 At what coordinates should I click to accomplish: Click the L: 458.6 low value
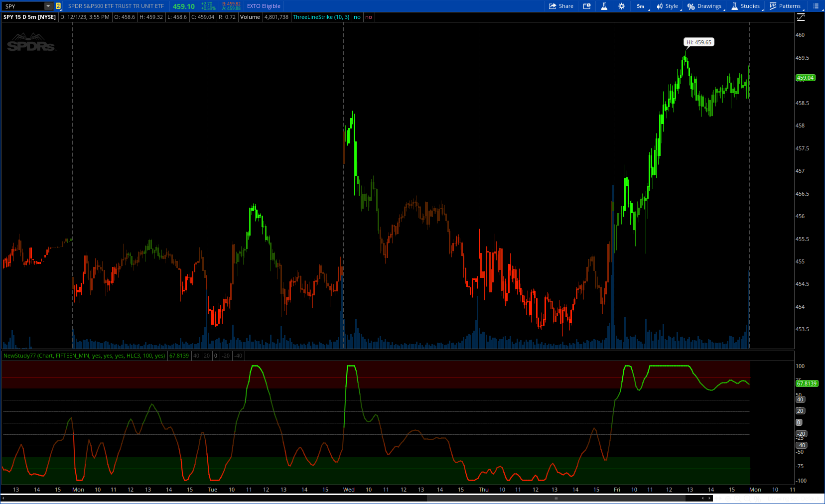tap(177, 17)
